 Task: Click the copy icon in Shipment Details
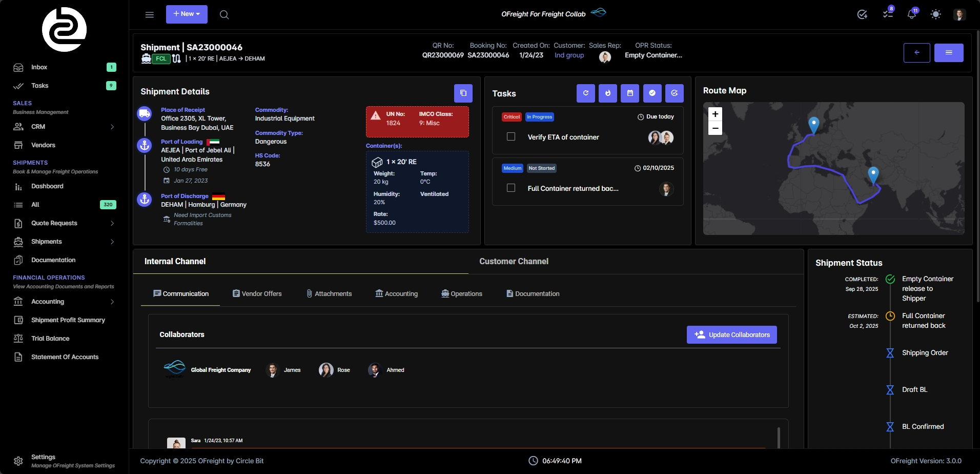click(463, 93)
